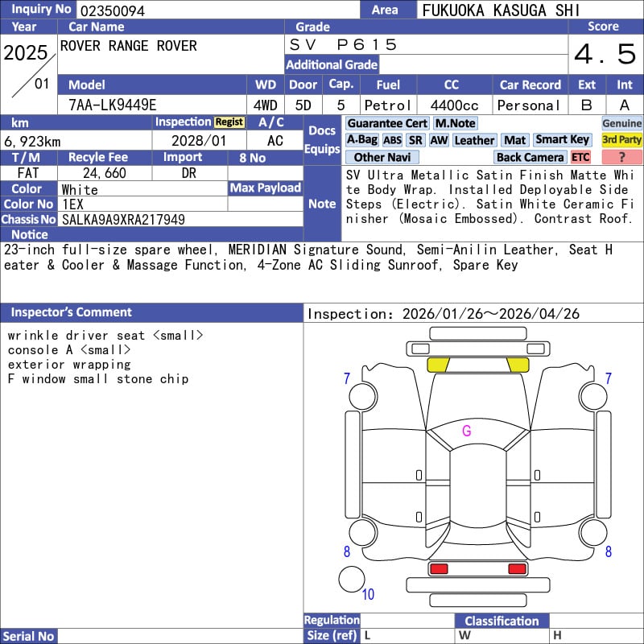Expand the Max Payload field
The width and height of the screenshot is (644, 644).
pyautogui.click(x=265, y=188)
